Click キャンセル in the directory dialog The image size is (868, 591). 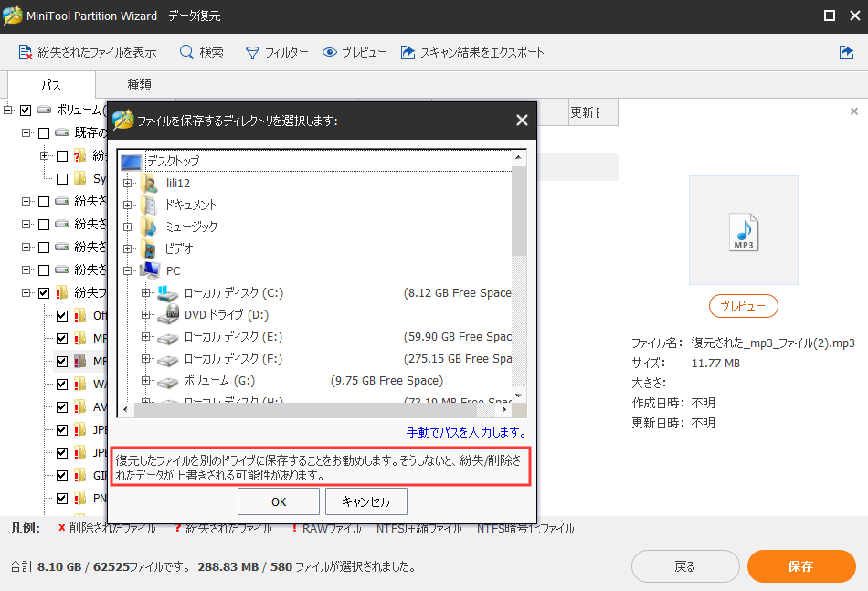(365, 501)
